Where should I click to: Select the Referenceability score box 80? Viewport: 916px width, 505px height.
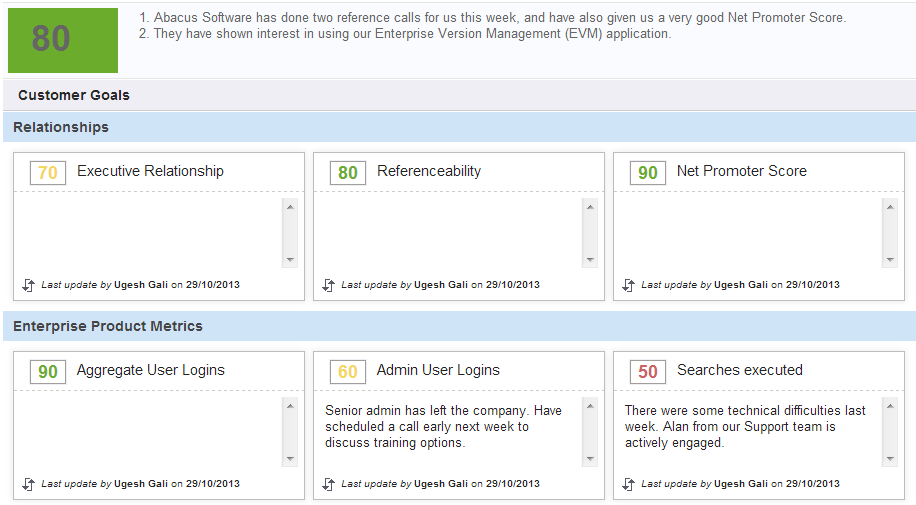tap(347, 173)
